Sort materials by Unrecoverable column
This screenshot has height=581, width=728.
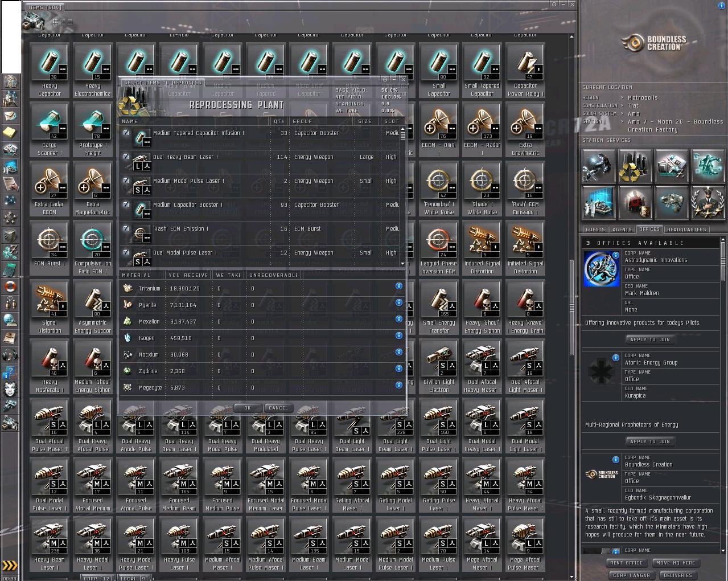(274, 275)
